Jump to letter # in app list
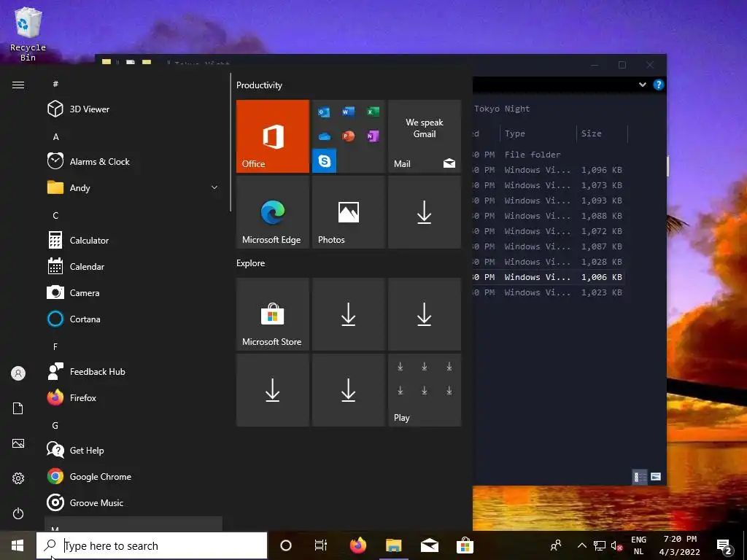This screenshot has height=560, width=747. [55, 84]
